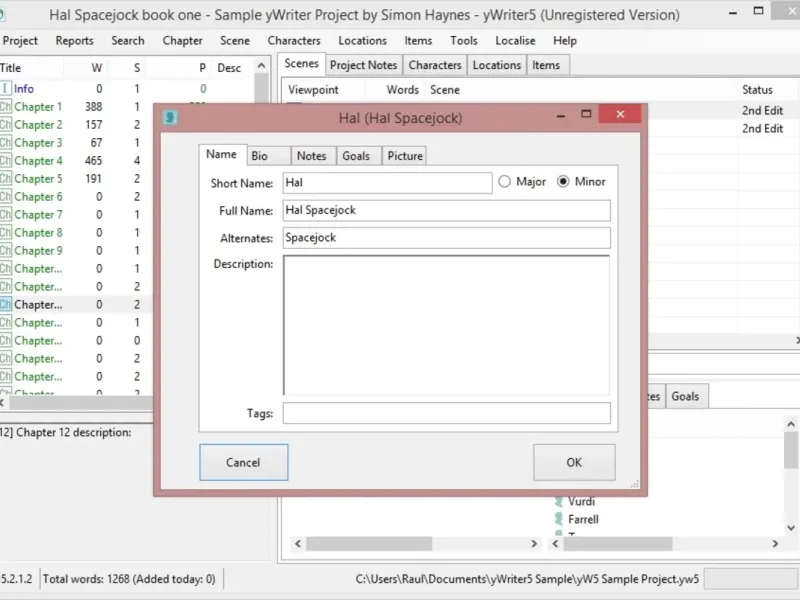
Task: Click the Alternates input field
Action: point(446,238)
